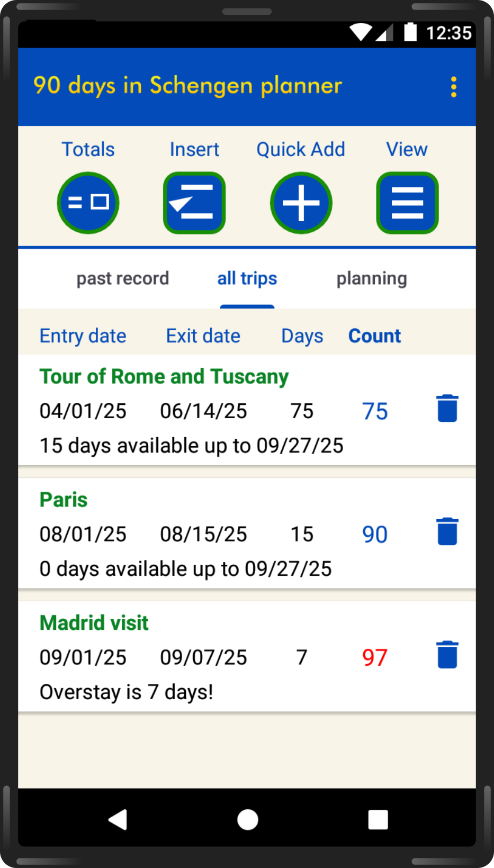Image resolution: width=494 pixels, height=868 pixels.
Task: Delete the Paris trip
Action: coord(447,531)
